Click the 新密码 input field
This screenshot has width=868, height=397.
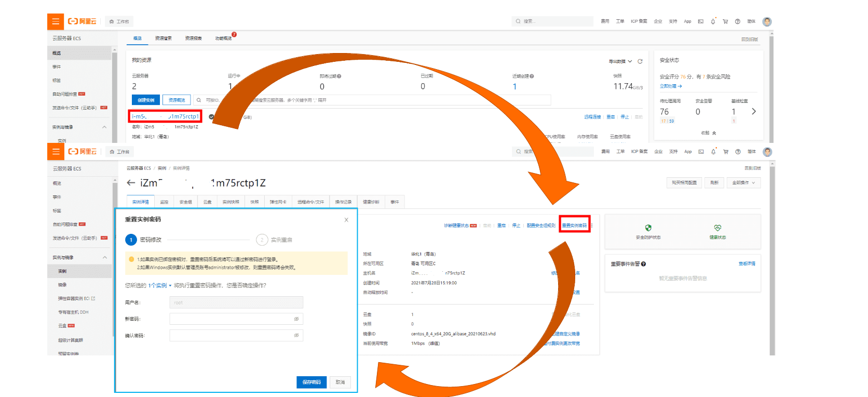coord(236,319)
